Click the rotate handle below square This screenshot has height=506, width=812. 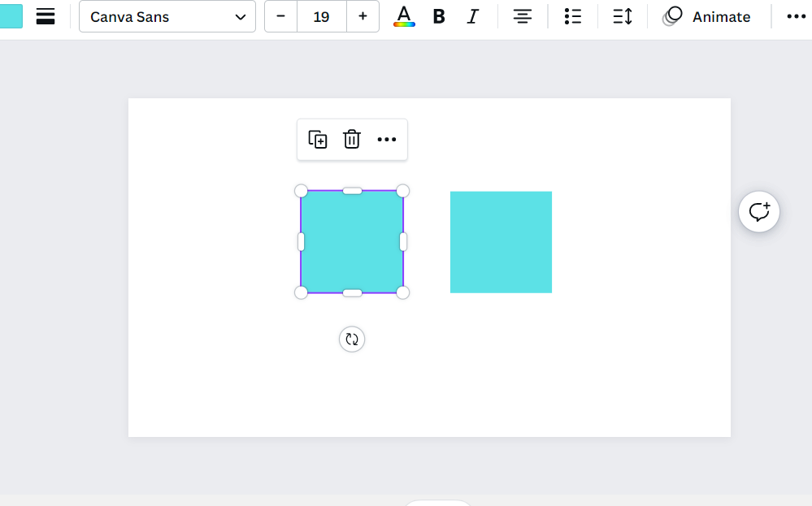[x=352, y=339]
